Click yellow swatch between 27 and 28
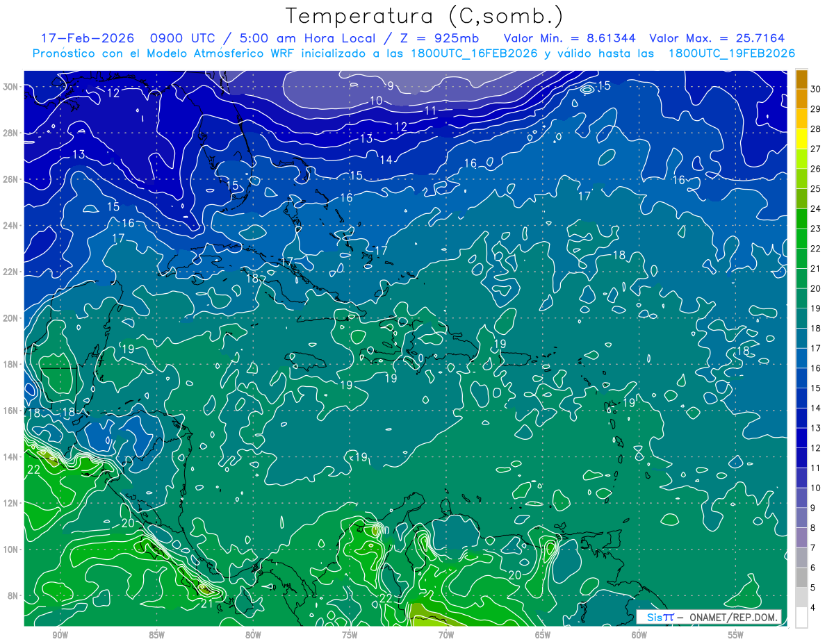834x644 pixels. click(801, 139)
